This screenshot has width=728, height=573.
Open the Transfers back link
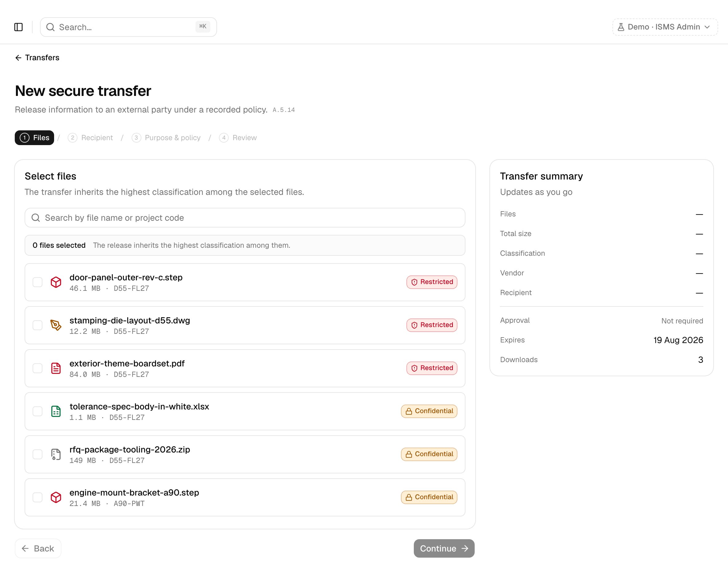click(37, 58)
